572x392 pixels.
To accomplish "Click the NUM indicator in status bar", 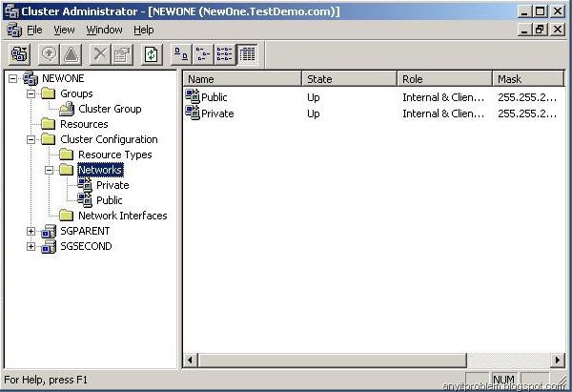I will [503, 380].
